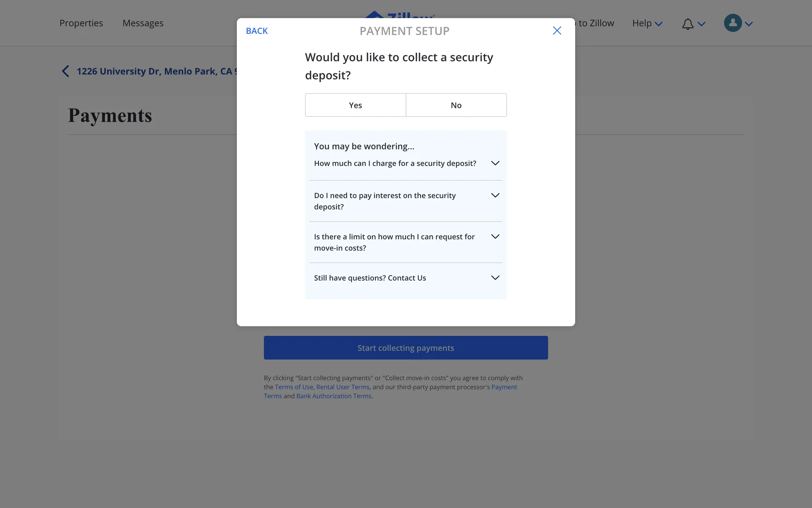
Task: Click the BACK link in dialog
Action: [x=257, y=31]
